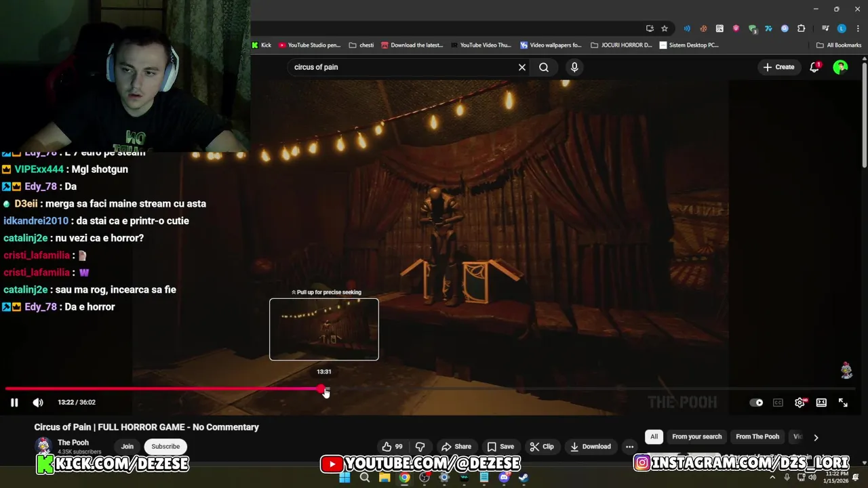Viewport: 868px width, 488px height.
Task: Toggle closed captions (CC) button
Action: [778, 403]
